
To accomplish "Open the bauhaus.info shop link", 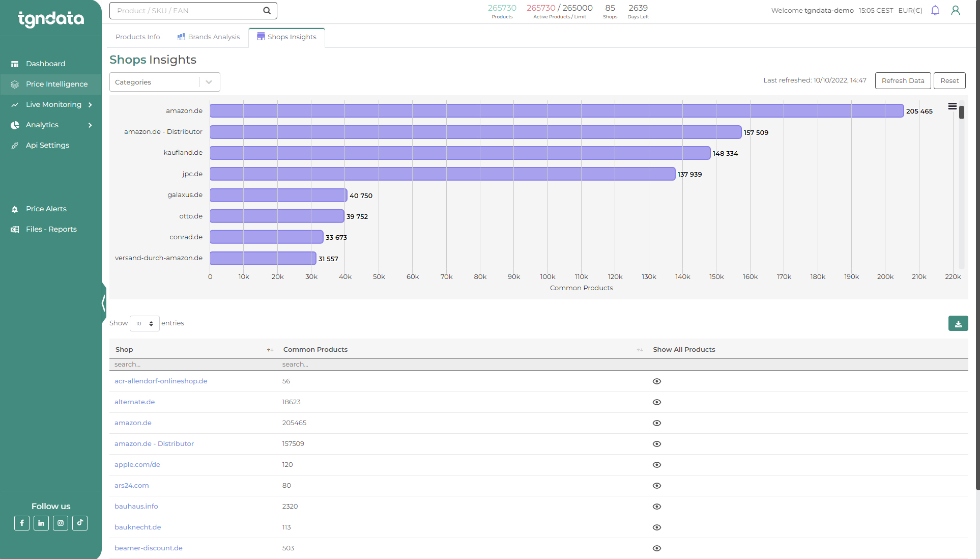I will pyautogui.click(x=136, y=507).
